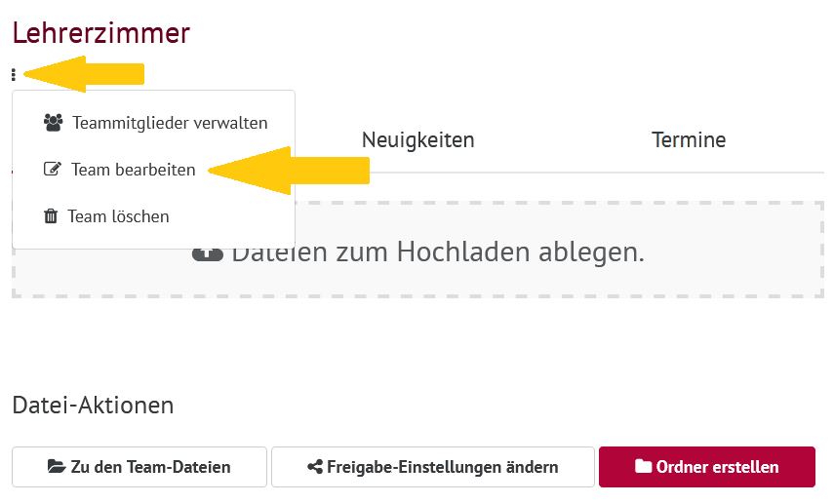This screenshot has height=504, width=834.
Task: Click the cloud upload icon
Action: point(208,253)
